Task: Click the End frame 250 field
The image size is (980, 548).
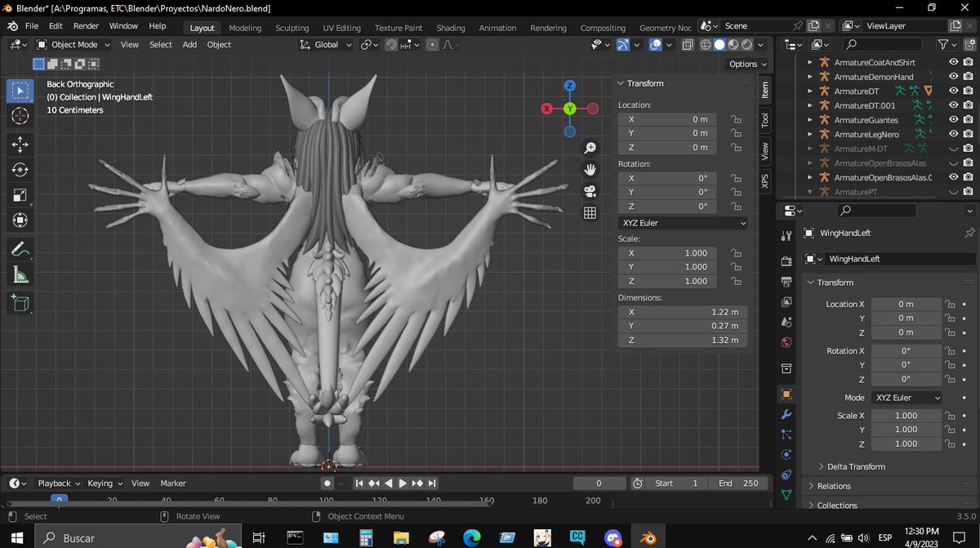Action: tap(738, 483)
